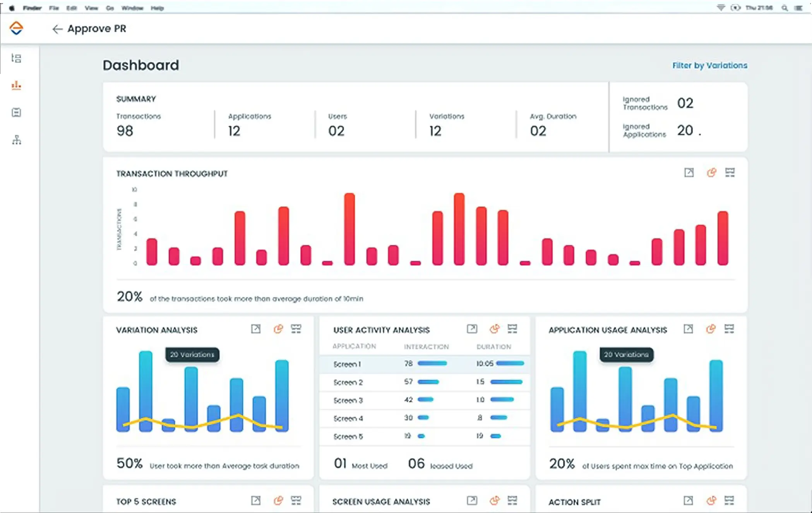Expand User Activity Analysis card
The width and height of the screenshot is (812, 513).
pos(472,329)
